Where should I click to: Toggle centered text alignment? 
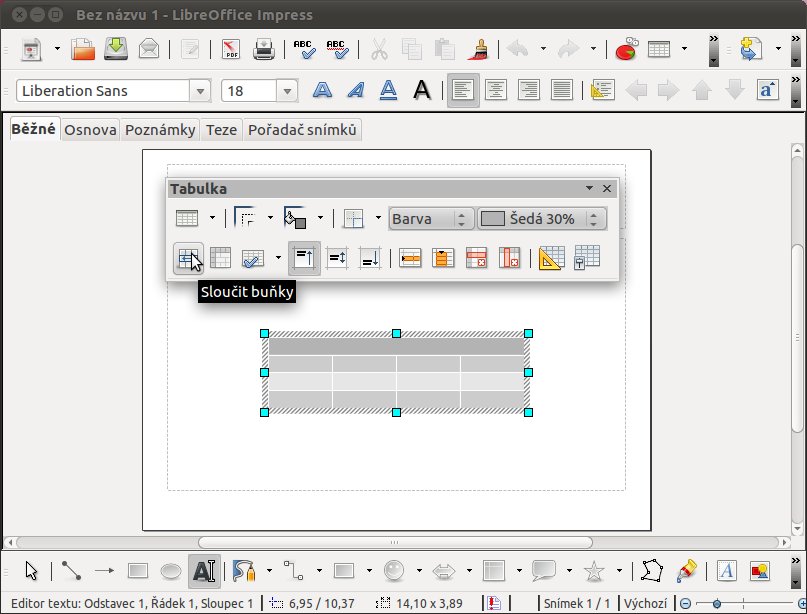[496, 91]
